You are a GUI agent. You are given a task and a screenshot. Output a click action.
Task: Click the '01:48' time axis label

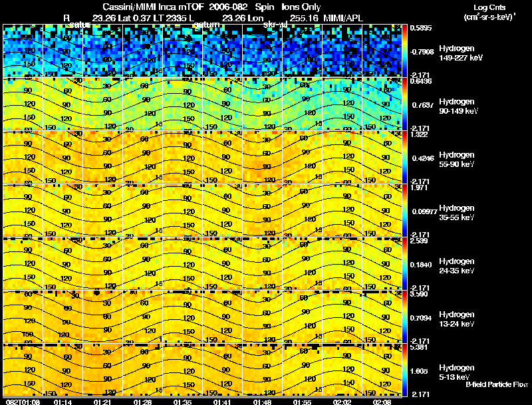263,402
